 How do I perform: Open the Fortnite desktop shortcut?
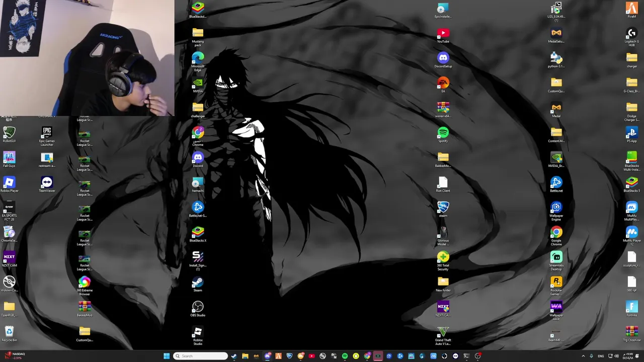tap(631, 309)
